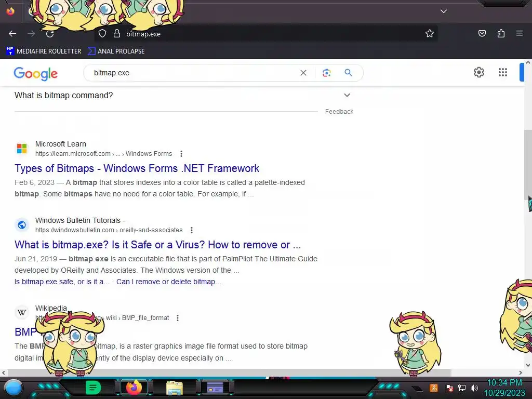Viewport: 532px width, 399px height.
Task: Click the site security padlock icon
Action: coord(117,34)
